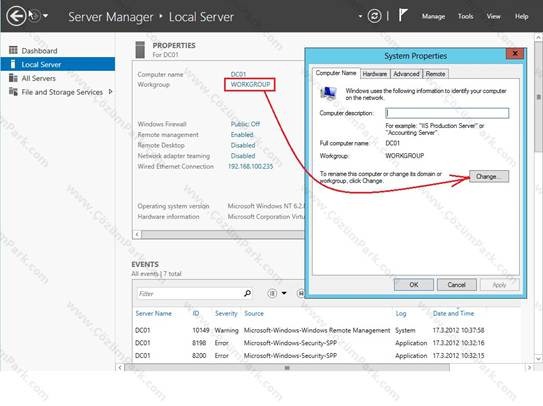Click the File and Storage Services icon

pos(13,92)
